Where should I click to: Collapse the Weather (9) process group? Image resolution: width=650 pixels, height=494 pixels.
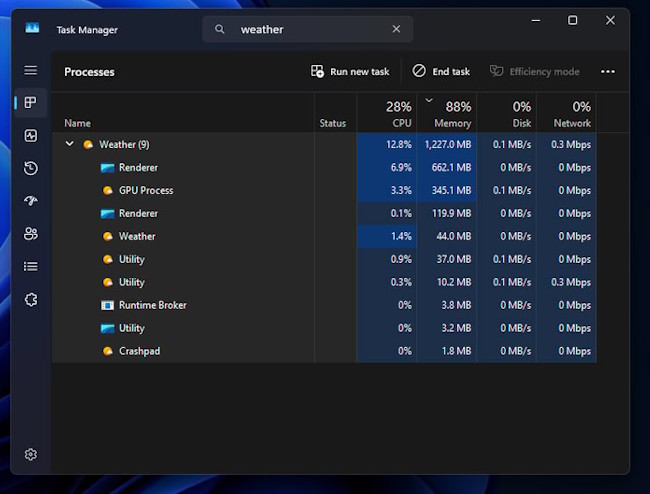click(70, 144)
